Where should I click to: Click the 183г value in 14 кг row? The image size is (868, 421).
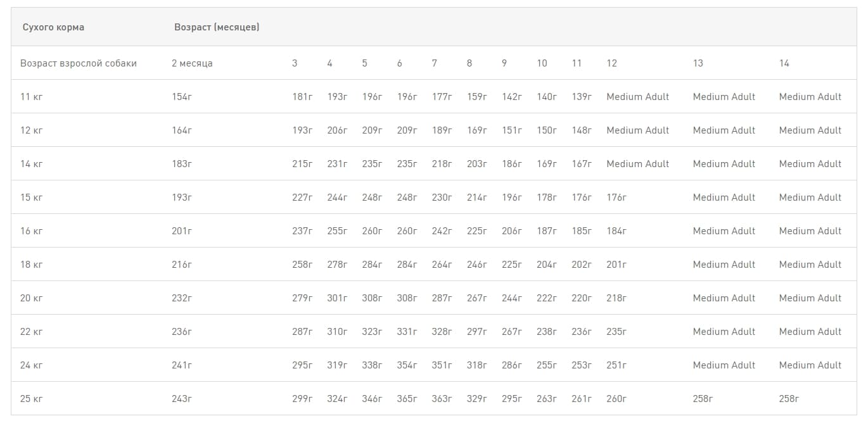pyautogui.click(x=182, y=164)
